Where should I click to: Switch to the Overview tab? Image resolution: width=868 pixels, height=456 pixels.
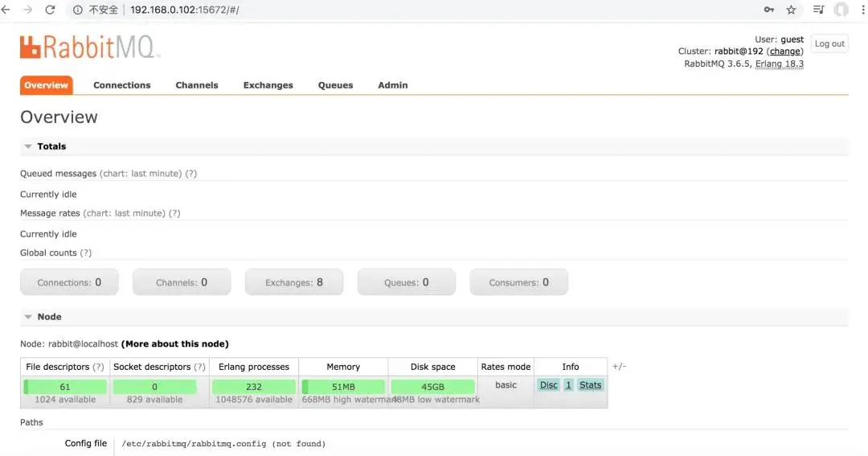tap(46, 85)
